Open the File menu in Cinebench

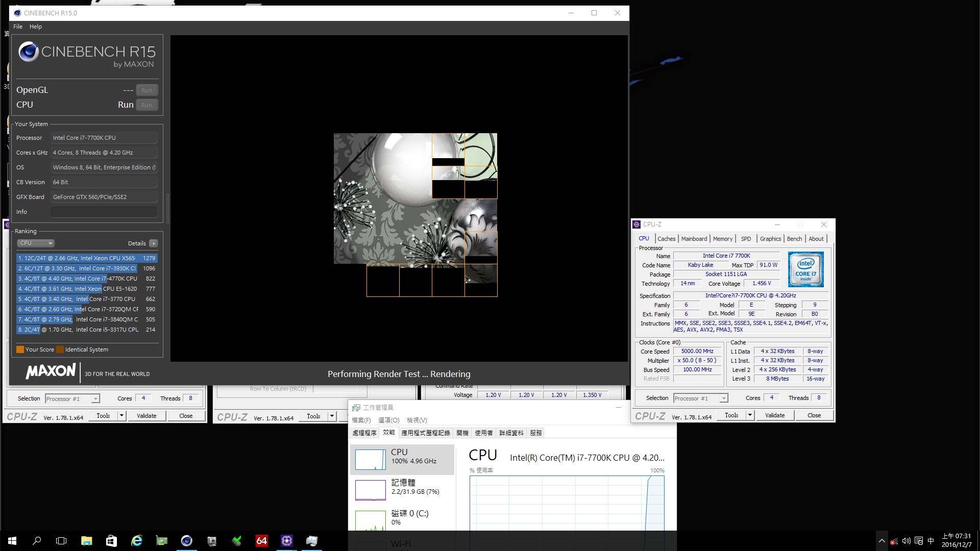coord(18,27)
